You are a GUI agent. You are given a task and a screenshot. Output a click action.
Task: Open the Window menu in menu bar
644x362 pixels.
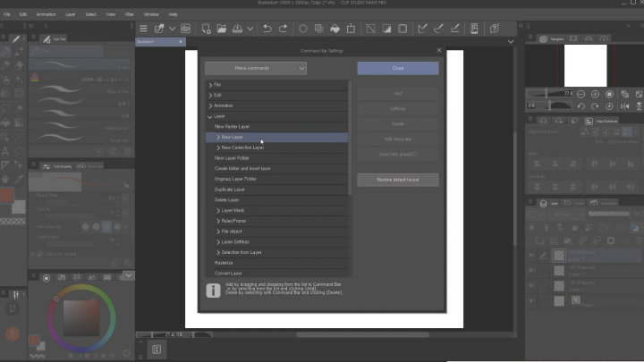pyautogui.click(x=151, y=14)
